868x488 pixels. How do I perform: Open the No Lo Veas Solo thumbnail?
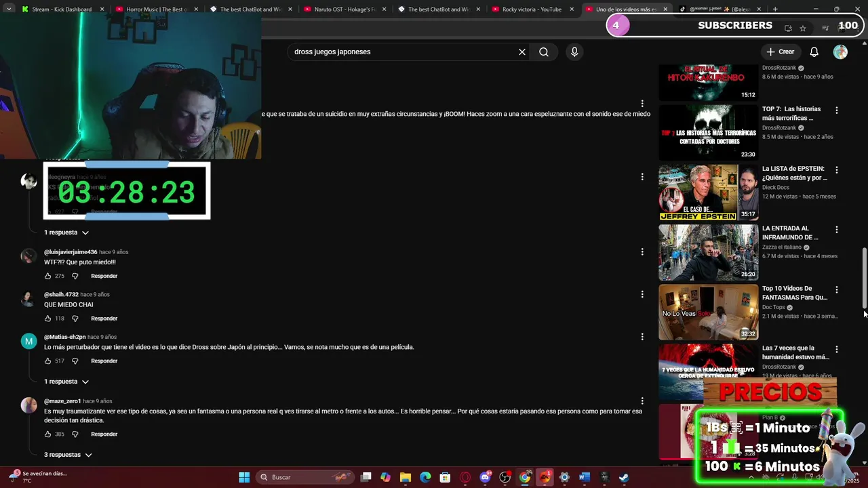click(709, 312)
